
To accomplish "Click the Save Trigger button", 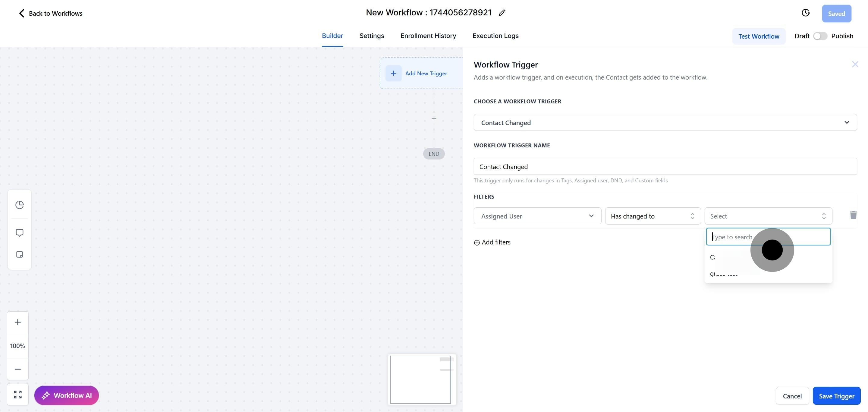I will pyautogui.click(x=836, y=396).
